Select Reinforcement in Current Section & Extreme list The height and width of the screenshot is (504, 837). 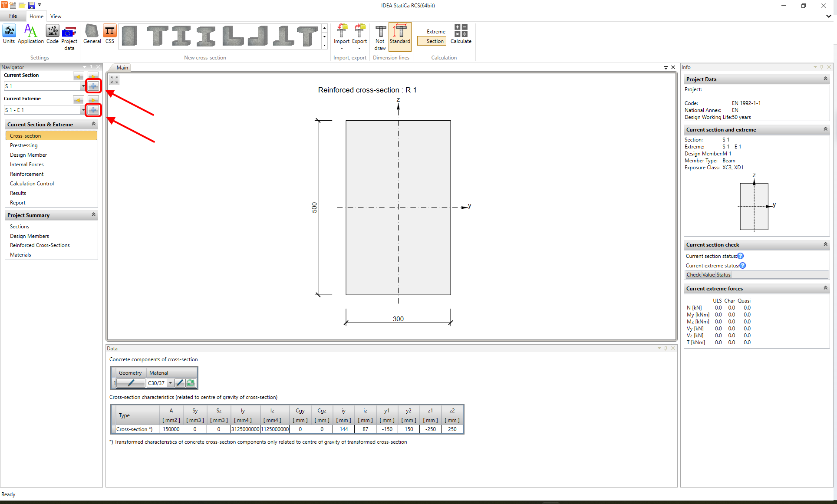pos(26,174)
